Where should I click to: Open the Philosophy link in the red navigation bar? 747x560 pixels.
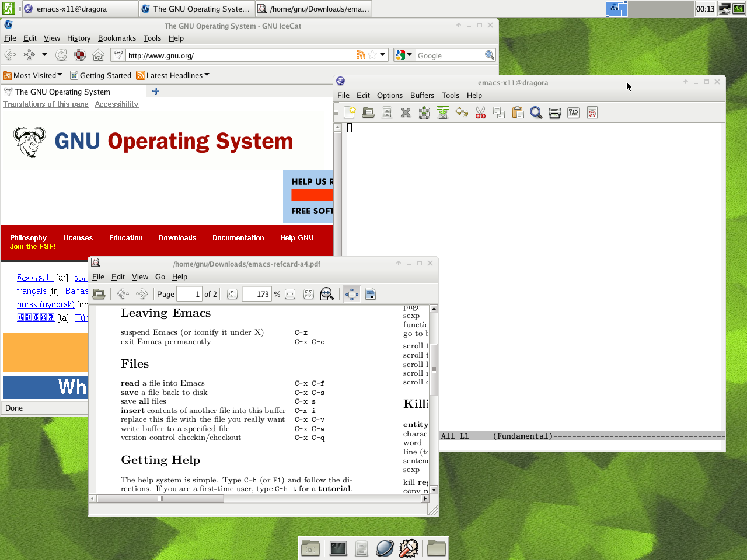click(28, 237)
